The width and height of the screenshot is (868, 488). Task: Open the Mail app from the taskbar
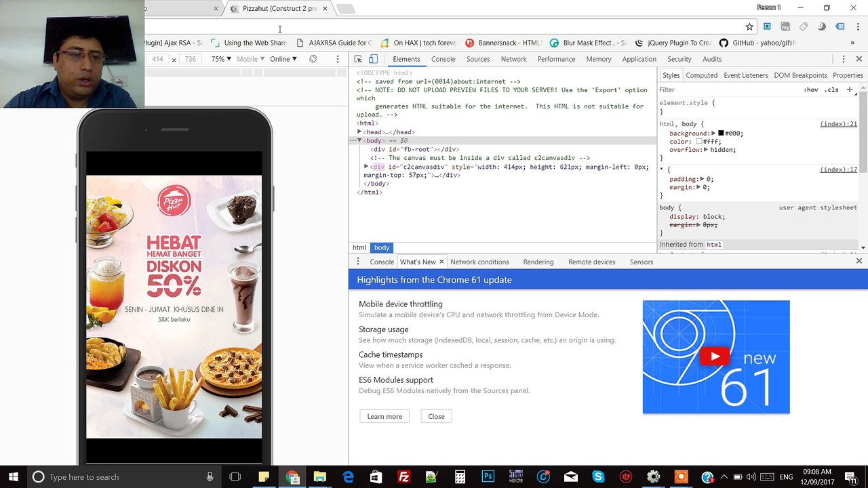[x=570, y=477]
